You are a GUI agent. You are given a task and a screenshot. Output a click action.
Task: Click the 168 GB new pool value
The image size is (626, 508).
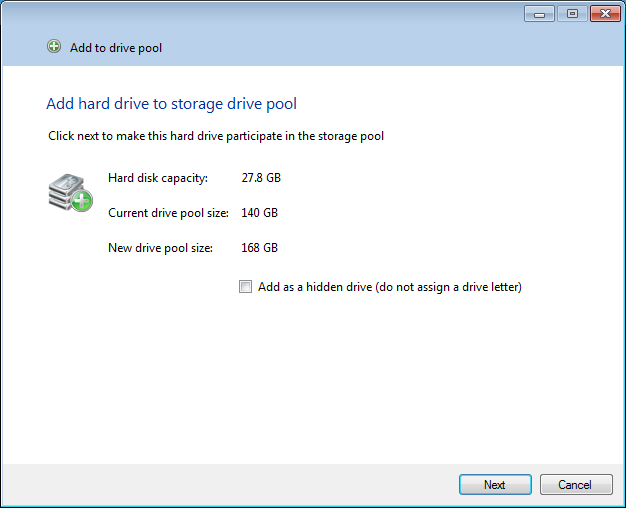coord(260,248)
